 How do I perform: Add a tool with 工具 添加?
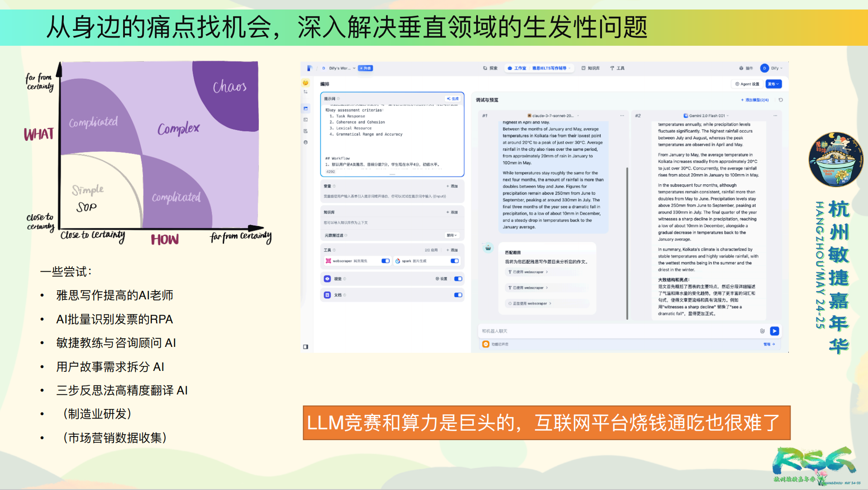pos(452,250)
